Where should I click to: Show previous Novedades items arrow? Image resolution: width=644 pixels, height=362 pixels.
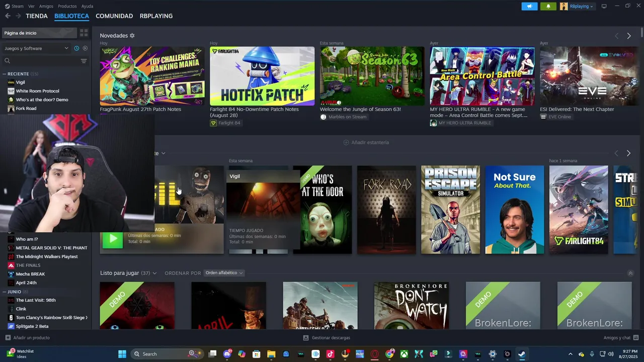point(616,36)
